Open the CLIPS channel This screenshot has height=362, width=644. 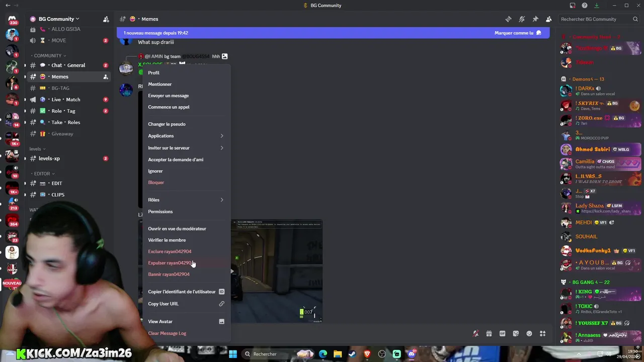(x=69, y=195)
